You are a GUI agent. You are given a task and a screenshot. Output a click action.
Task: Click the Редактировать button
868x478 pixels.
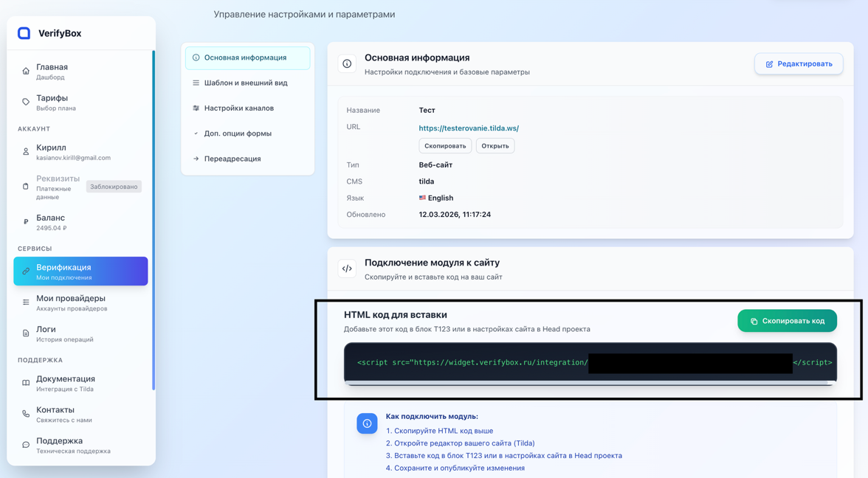tap(799, 63)
